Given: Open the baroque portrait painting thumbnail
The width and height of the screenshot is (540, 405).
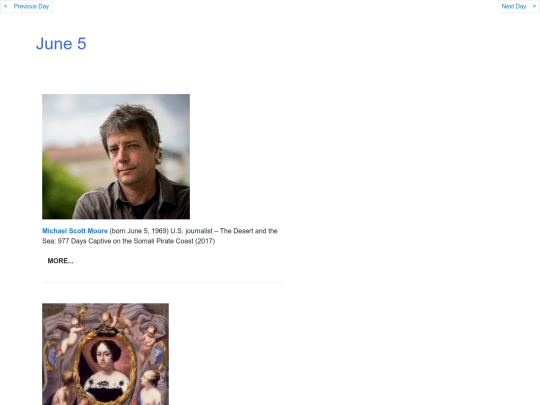Looking at the screenshot, I should (x=105, y=354).
